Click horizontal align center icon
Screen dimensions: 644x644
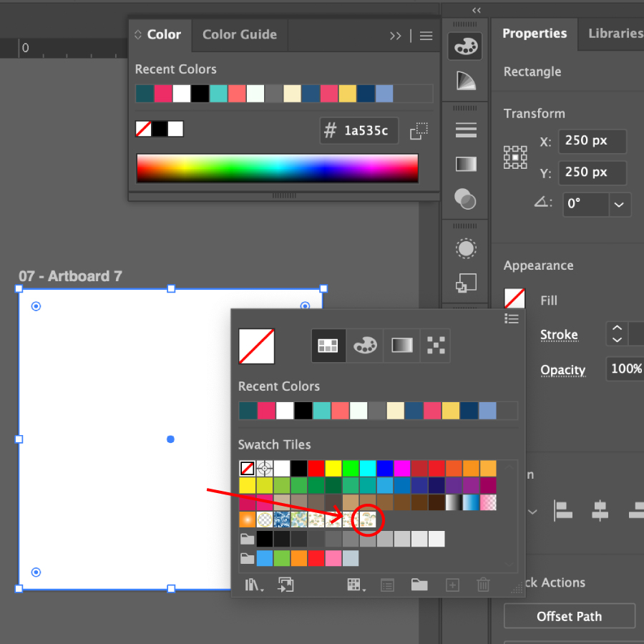tap(600, 510)
